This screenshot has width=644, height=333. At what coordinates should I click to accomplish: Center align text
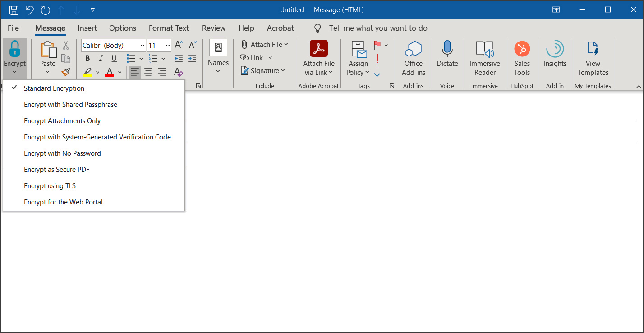point(148,72)
